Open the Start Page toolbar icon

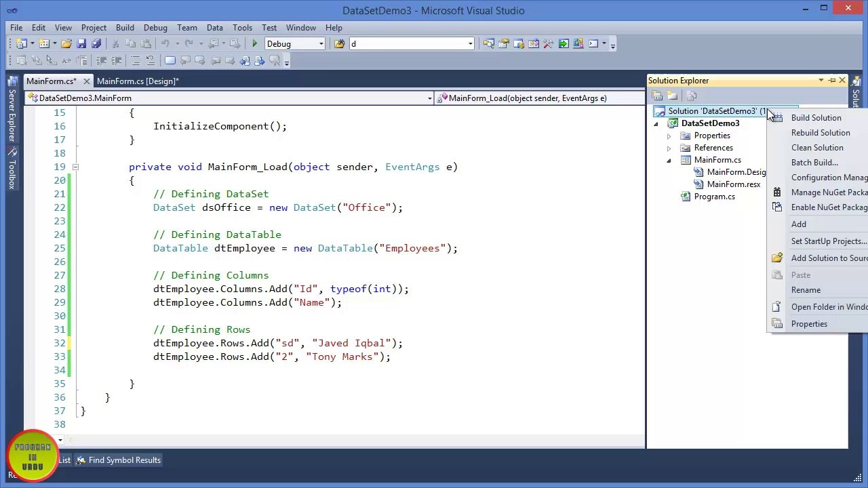[564, 44]
